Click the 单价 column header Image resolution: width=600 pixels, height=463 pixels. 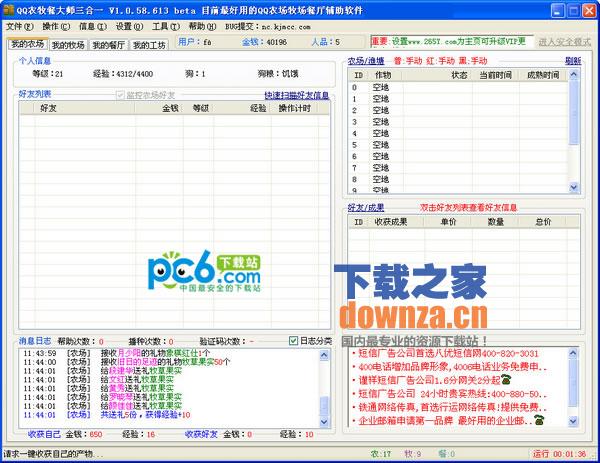(448, 222)
